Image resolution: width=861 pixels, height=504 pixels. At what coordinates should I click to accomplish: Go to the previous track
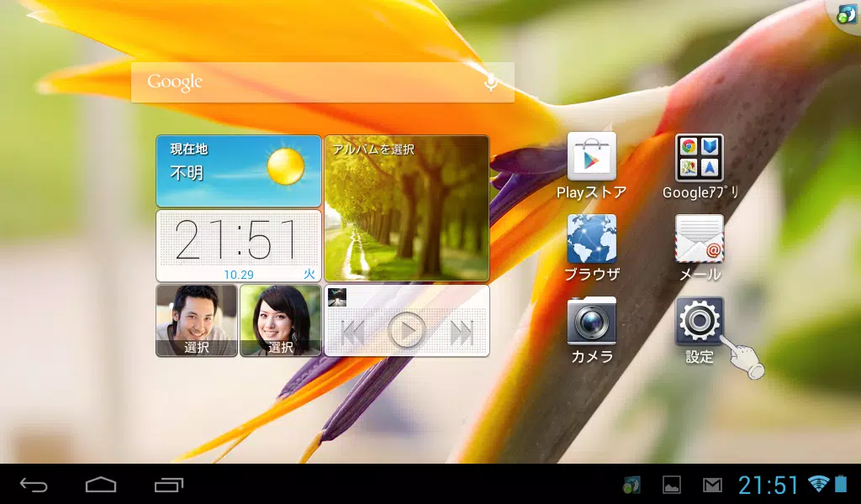point(353,333)
